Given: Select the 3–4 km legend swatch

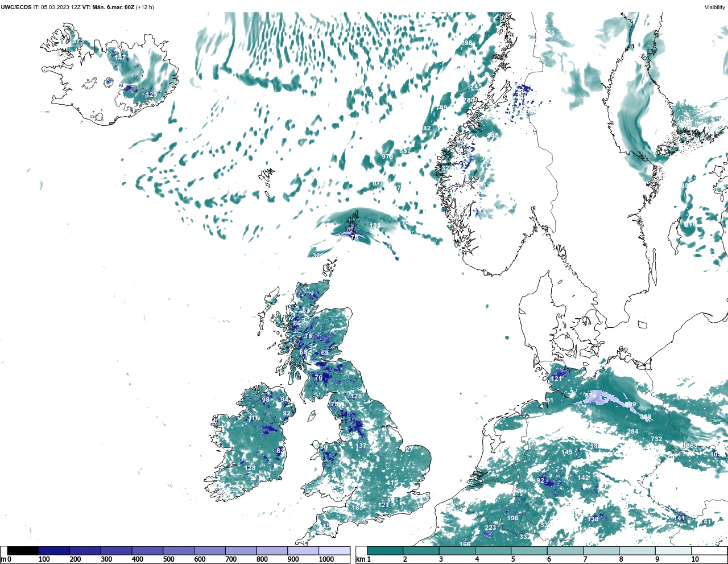Looking at the screenshot, I should (x=457, y=551).
